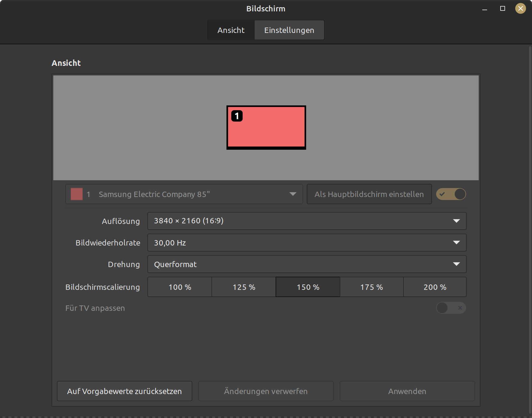
Task: Click the monitor number 1 badge
Action: (x=237, y=116)
